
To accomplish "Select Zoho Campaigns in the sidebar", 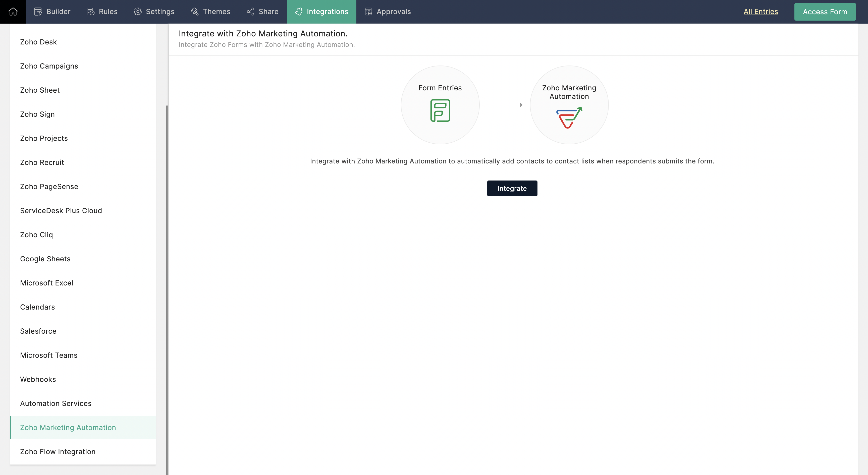I will pyautogui.click(x=49, y=66).
